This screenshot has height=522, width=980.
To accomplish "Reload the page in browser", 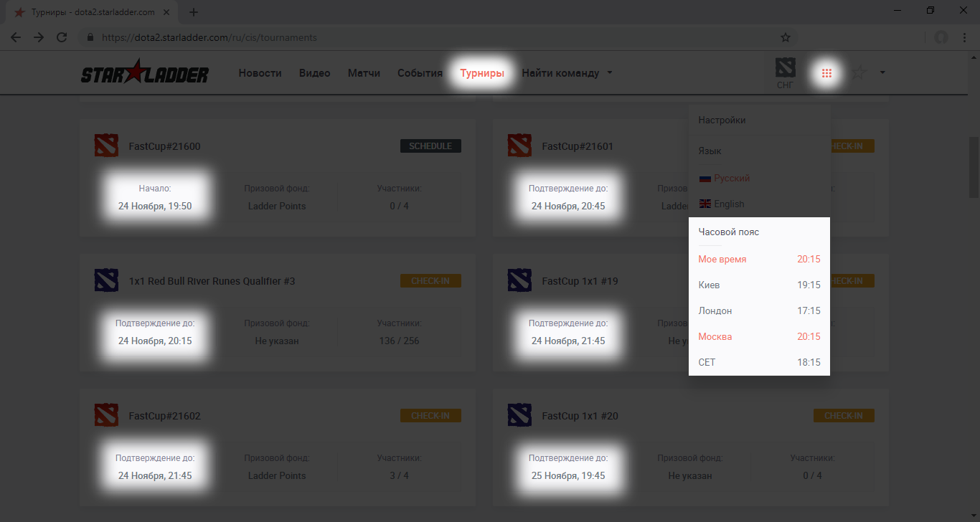I will pos(62,37).
